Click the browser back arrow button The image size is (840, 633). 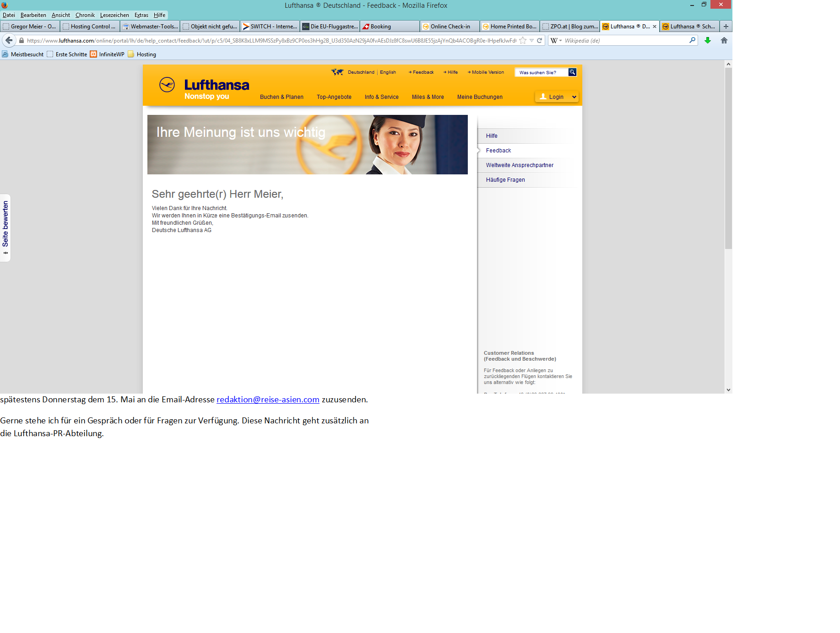pyautogui.click(x=9, y=40)
